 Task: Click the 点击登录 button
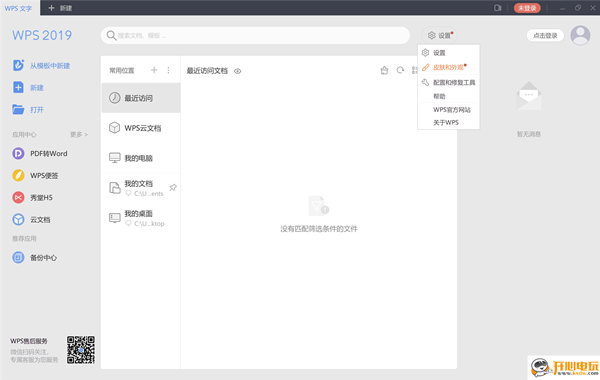pyautogui.click(x=545, y=36)
